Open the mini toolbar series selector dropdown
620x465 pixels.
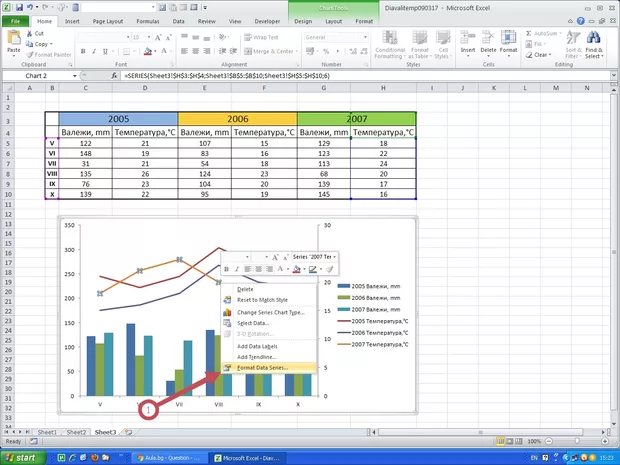pyautogui.click(x=335, y=257)
